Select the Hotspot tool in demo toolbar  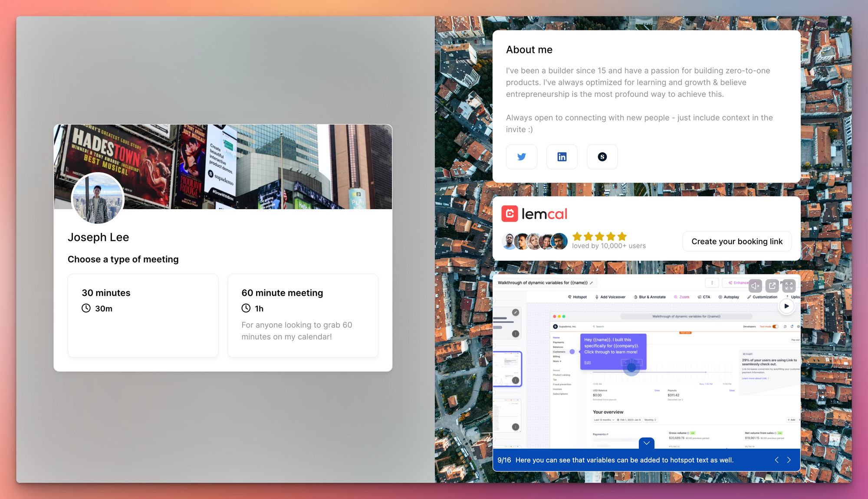point(577,297)
